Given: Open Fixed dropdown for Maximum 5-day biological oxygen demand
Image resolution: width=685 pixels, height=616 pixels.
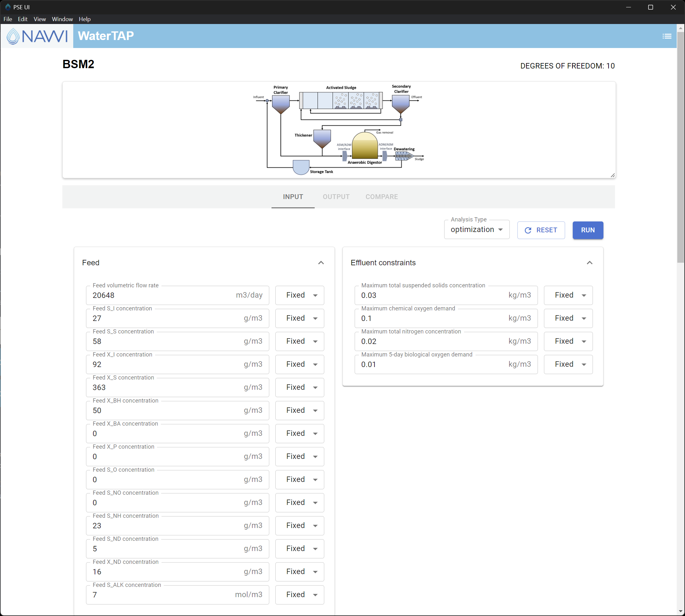Looking at the screenshot, I should (568, 364).
